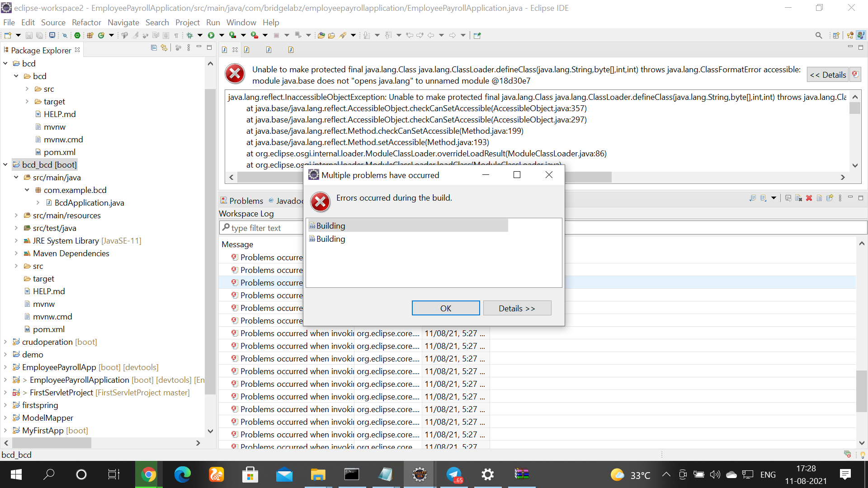
Task: Toggle Link with Editor in Package Explorer
Action: tap(164, 48)
